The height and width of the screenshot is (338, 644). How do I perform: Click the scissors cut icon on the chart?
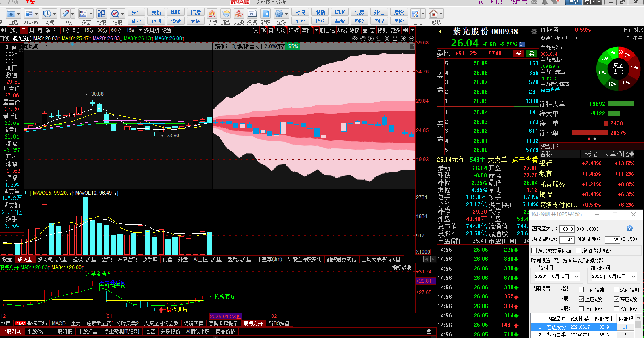click(387, 38)
